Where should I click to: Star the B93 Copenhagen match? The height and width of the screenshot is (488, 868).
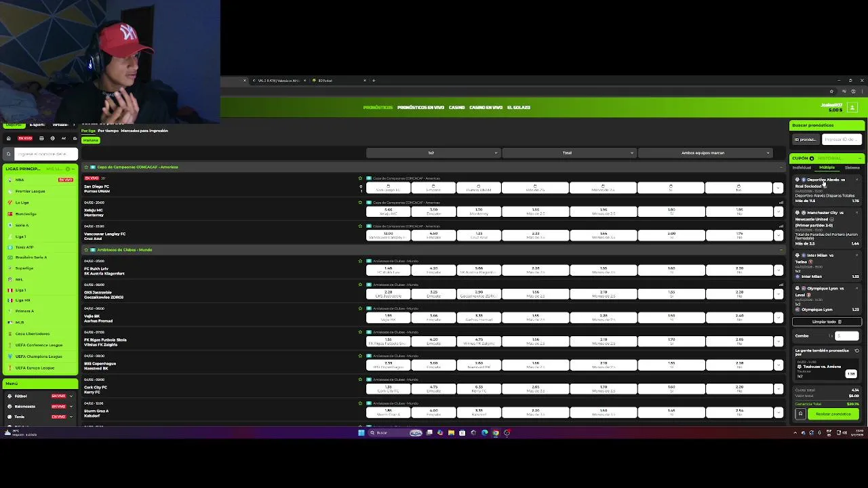pos(361,356)
